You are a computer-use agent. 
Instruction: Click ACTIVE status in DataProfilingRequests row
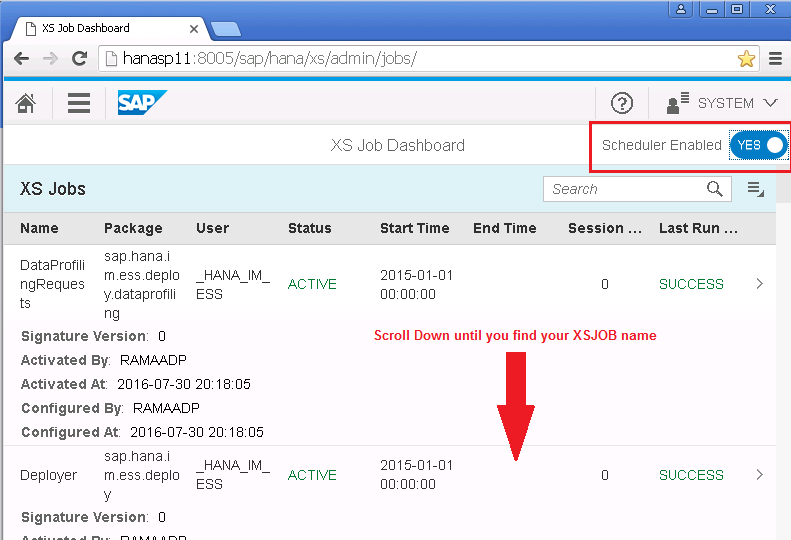pyautogui.click(x=312, y=284)
